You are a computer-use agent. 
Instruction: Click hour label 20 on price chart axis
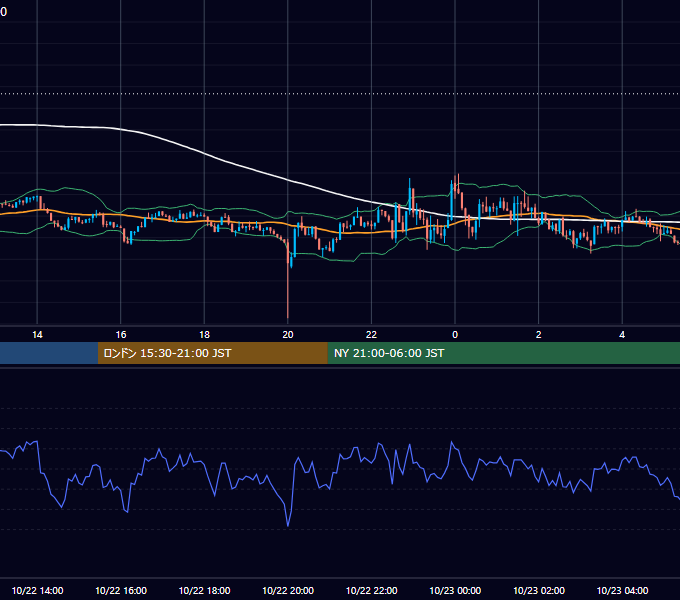288,335
